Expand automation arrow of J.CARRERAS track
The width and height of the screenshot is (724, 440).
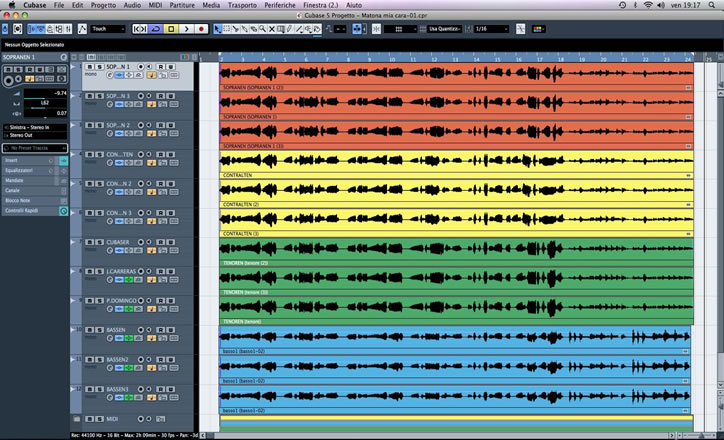73,271
